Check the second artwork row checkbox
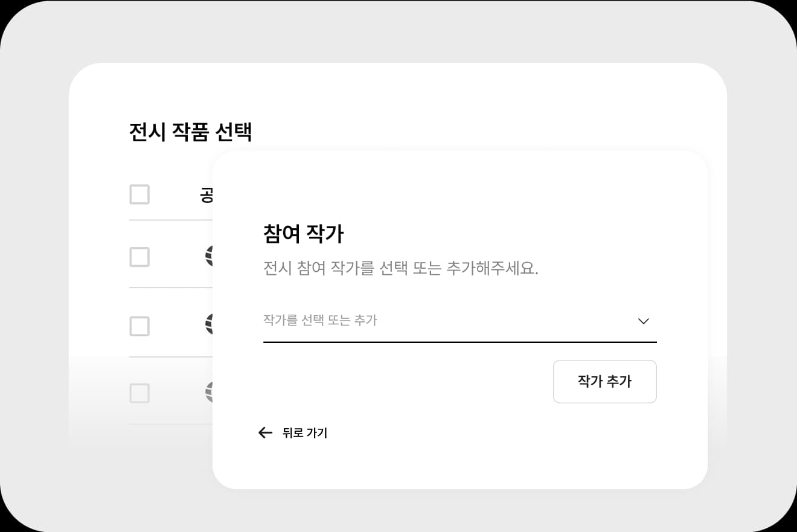The height and width of the screenshot is (532, 797). click(139, 326)
